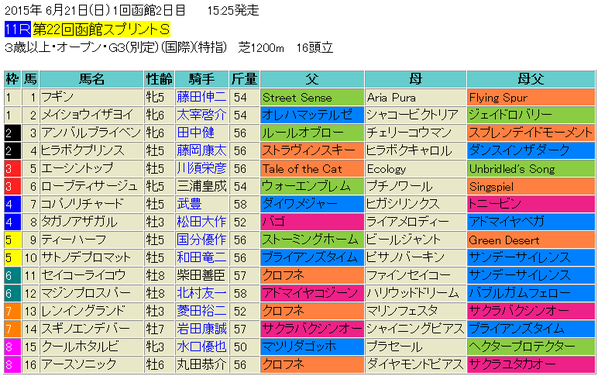Click dam cell Aria Pura
This screenshot has height=376, width=598.
pyautogui.click(x=415, y=97)
